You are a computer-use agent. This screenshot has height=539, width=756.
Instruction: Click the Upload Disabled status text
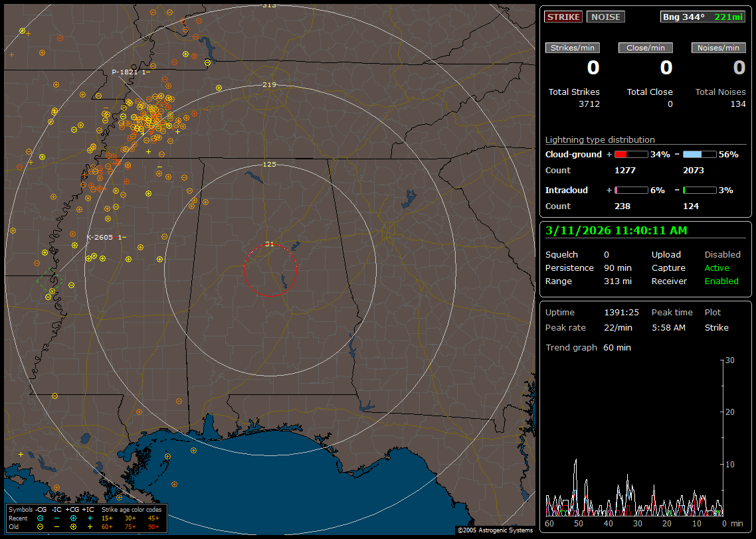(x=722, y=255)
